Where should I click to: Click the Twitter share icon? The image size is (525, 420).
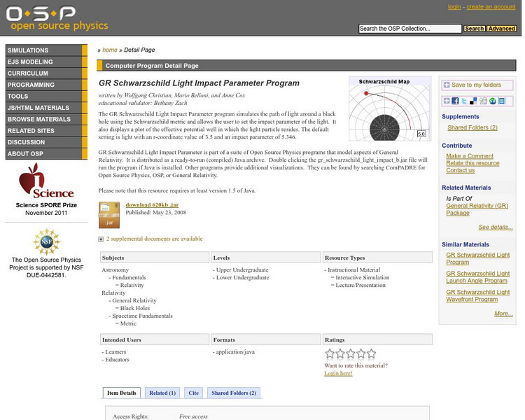pos(465,101)
